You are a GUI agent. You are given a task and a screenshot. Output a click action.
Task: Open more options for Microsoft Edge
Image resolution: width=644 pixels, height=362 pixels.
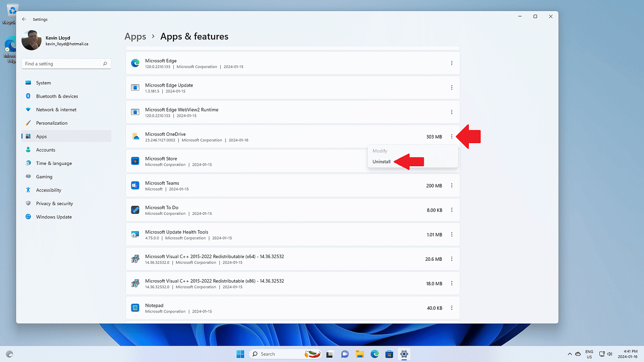tap(452, 63)
